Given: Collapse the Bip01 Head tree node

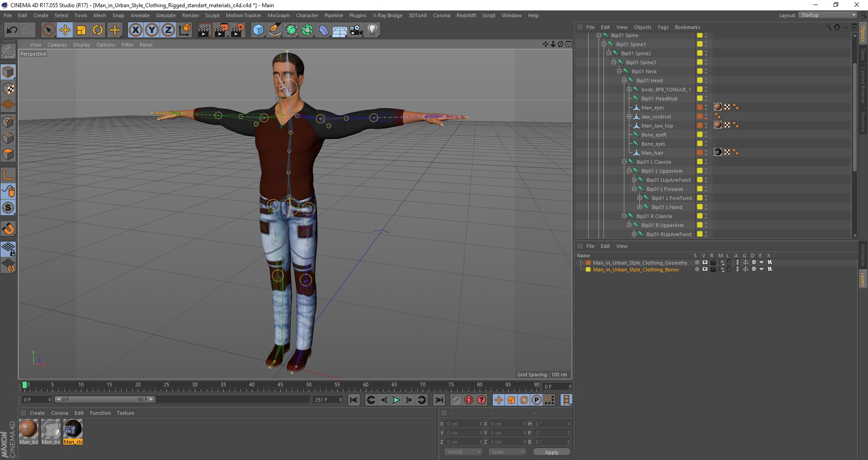Looking at the screenshot, I should (624, 81).
